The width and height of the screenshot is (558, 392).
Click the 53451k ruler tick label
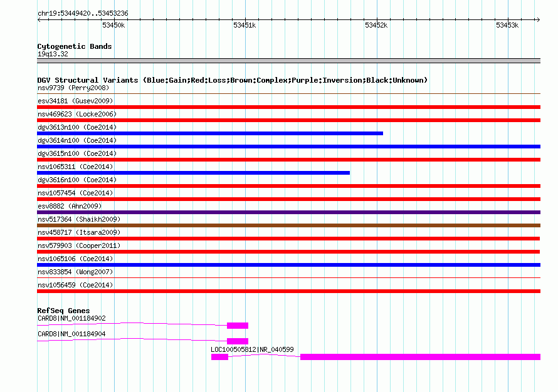(245, 25)
